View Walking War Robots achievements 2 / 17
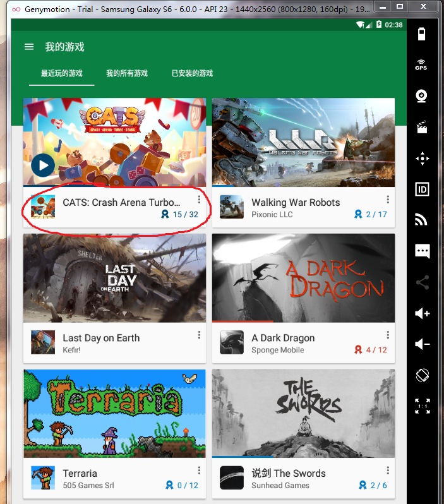Image resolution: width=444 pixels, height=504 pixels. pos(371,214)
